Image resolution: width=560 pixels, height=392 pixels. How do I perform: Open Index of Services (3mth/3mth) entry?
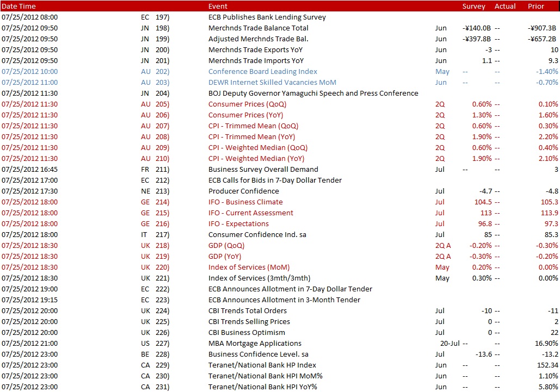click(259, 278)
